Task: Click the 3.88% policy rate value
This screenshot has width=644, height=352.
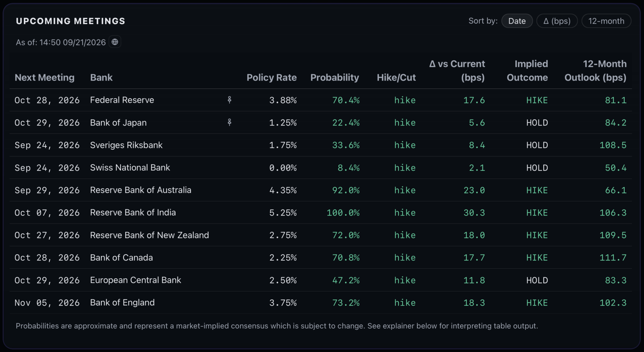Action: point(283,100)
